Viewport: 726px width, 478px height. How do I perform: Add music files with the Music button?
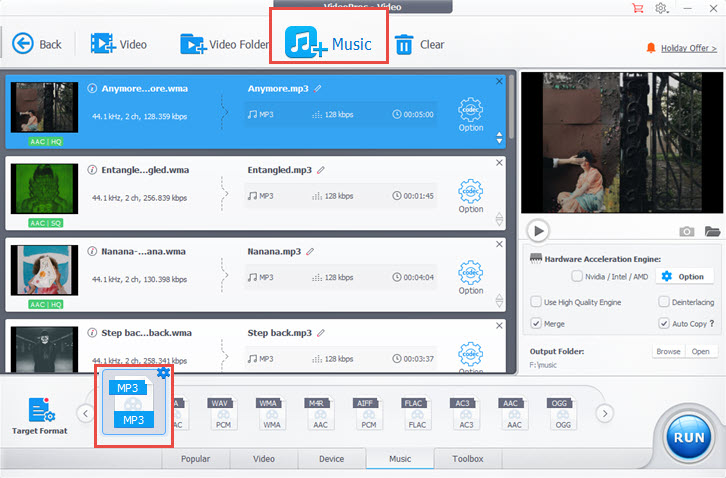329,44
